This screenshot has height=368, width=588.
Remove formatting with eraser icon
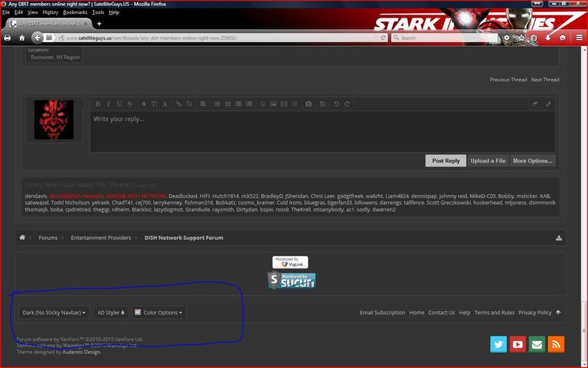[534, 104]
